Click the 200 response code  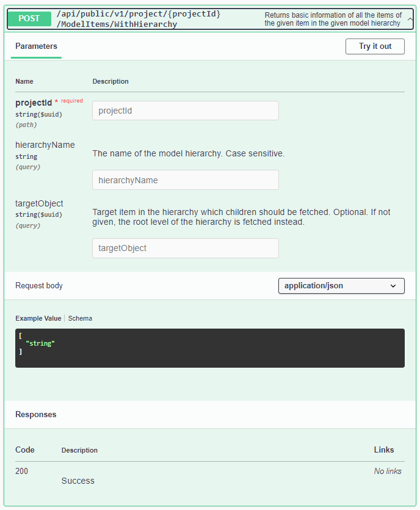point(21,471)
